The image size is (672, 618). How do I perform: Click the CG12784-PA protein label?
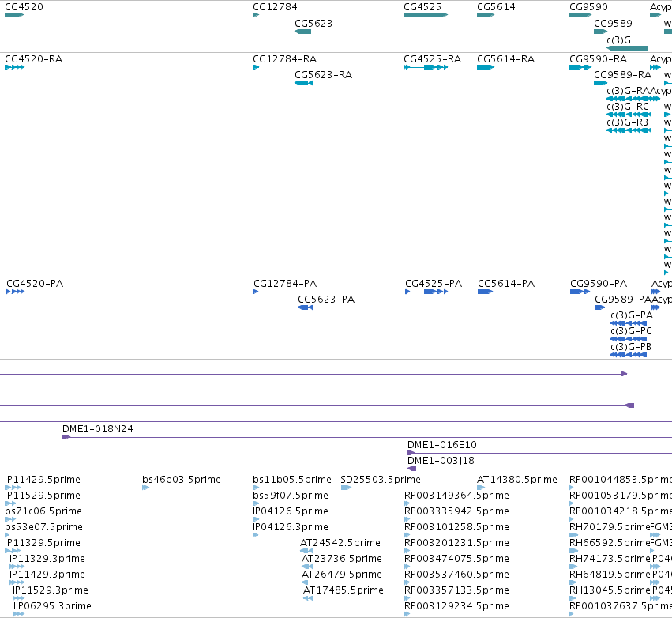[285, 284]
